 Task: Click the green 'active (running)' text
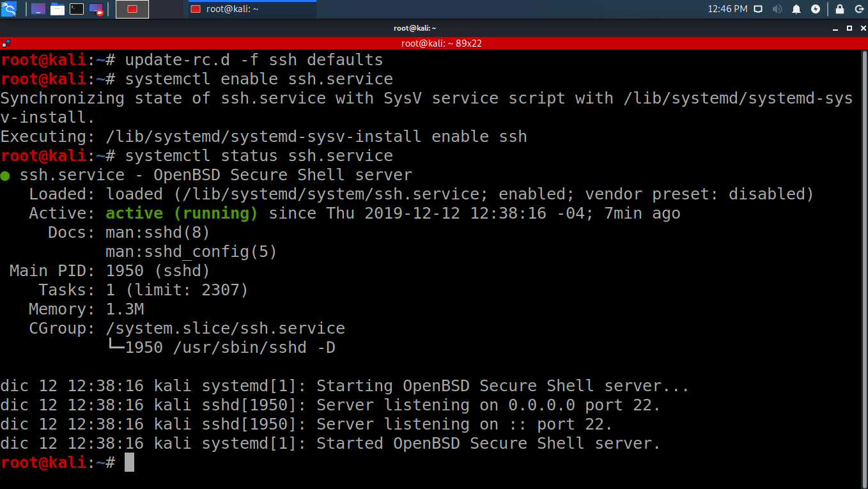[x=182, y=213]
